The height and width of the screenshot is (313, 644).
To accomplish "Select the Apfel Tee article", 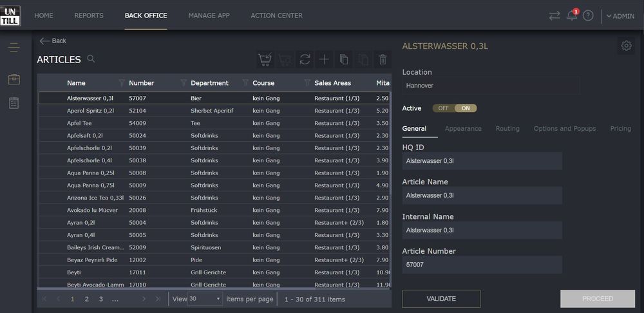I will (214, 123).
